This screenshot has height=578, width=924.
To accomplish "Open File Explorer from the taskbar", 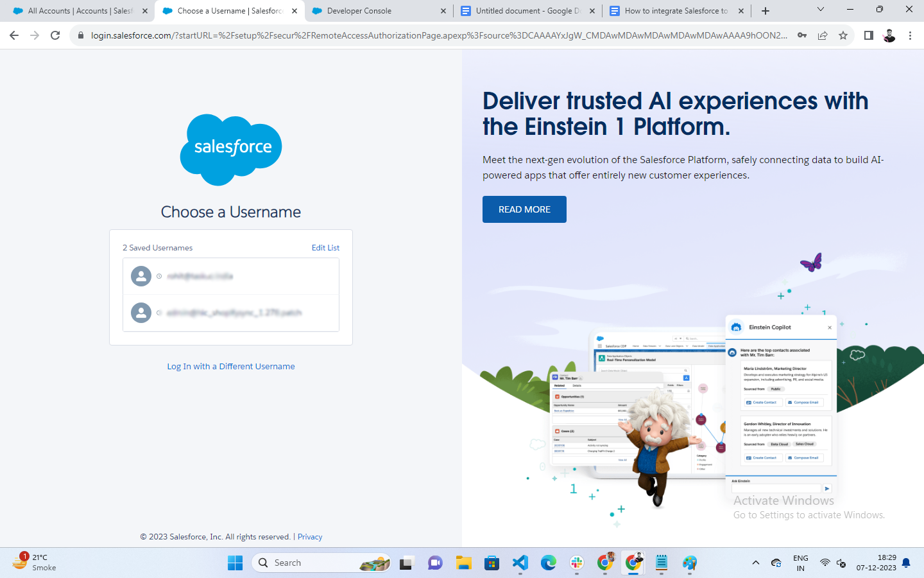I will 463,563.
